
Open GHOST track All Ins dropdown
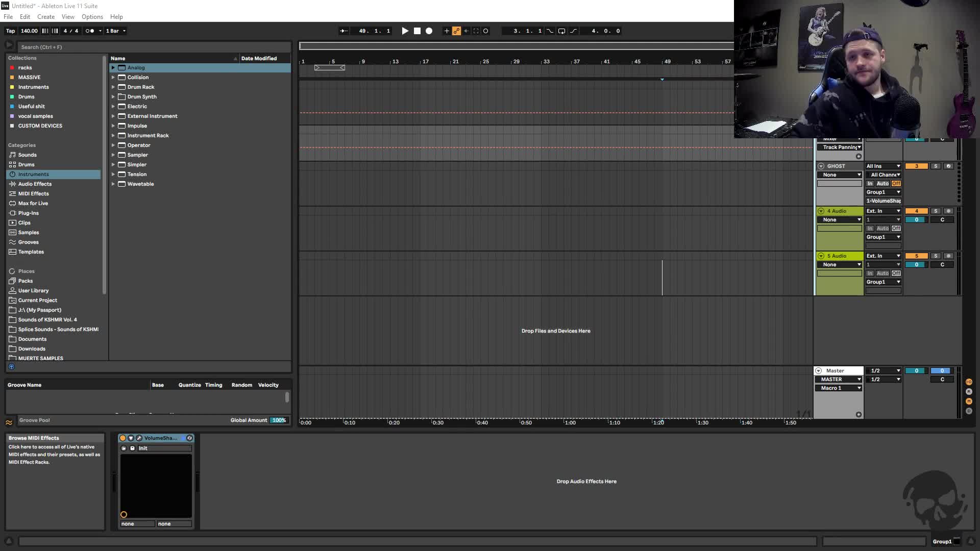coord(883,166)
